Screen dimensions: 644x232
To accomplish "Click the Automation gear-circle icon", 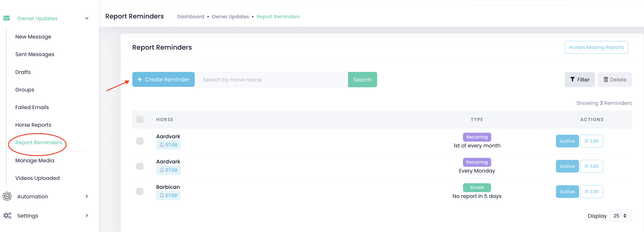I will 7,196.
